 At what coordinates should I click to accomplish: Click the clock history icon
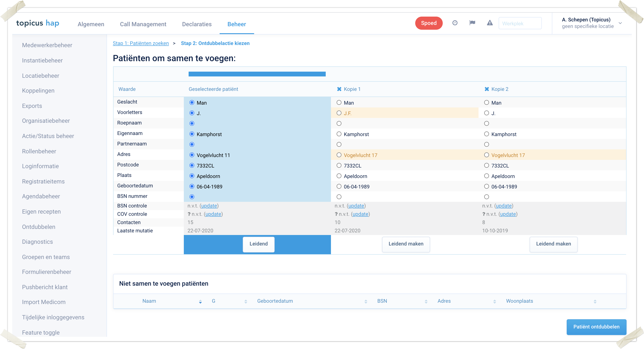455,23
